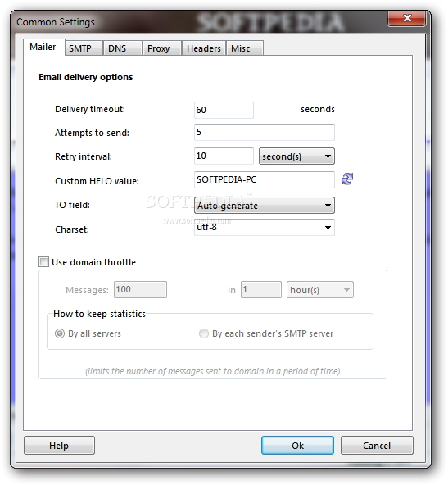Click the Cancel button
Viewport: 448px width, 485px height.
(377, 446)
